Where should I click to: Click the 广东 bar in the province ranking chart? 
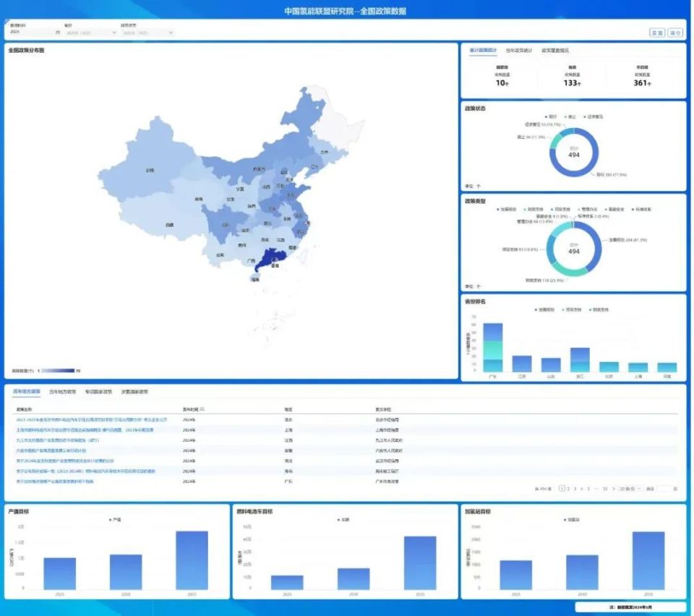492,347
